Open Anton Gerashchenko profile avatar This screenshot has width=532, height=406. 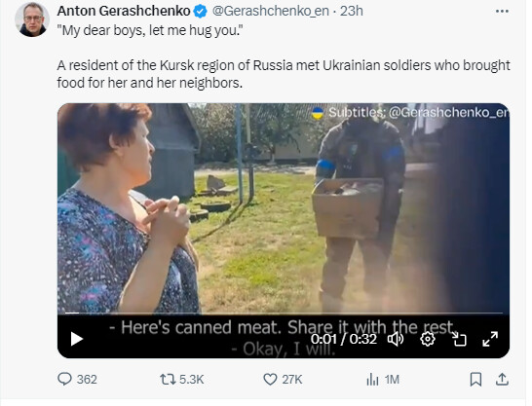click(x=32, y=19)
